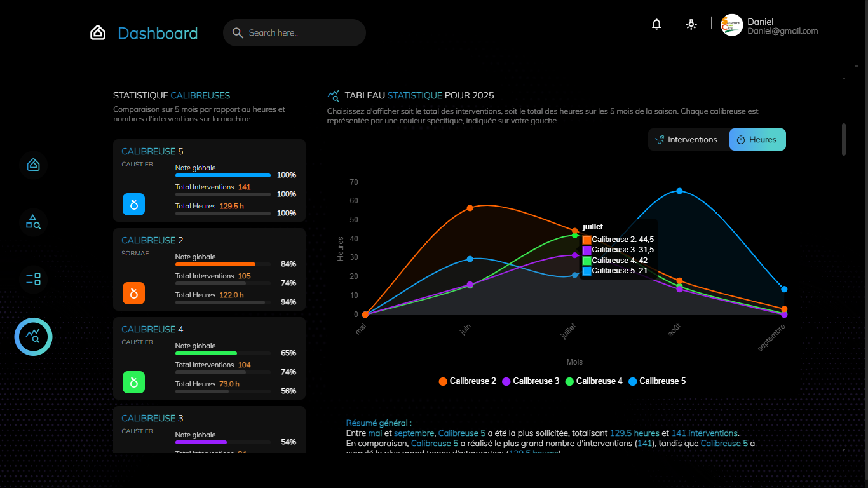Image resolution: width=868 pixels, height=488 pixels.
Task: Open the shapes search sidebar icon
Action: point(33,222)
